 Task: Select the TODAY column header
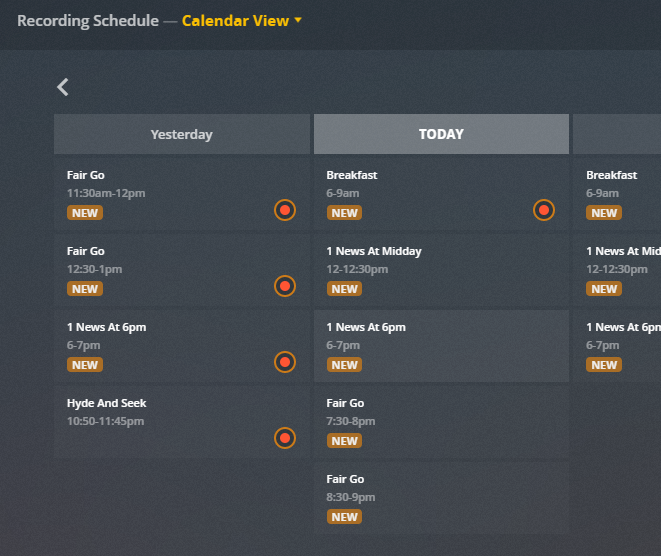coord(441,134)
